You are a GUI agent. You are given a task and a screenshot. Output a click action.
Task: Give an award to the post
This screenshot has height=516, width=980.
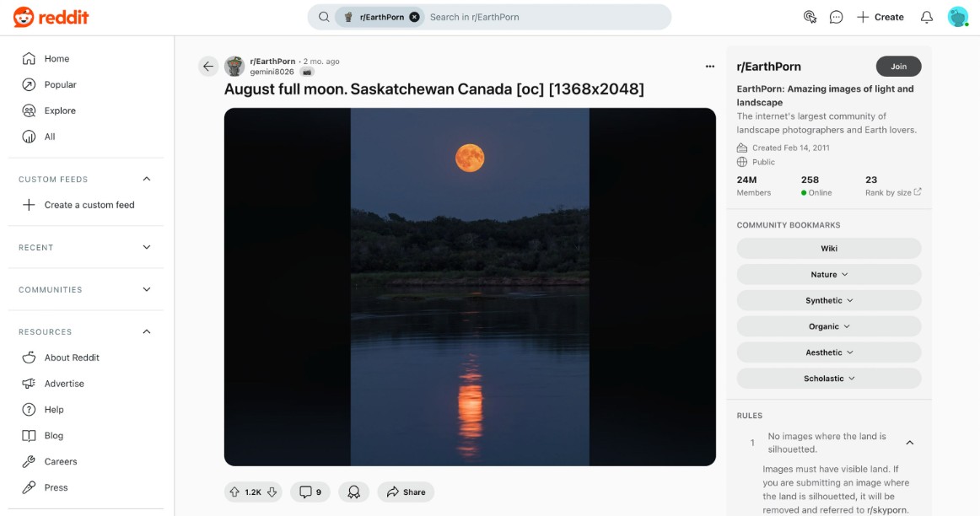click(x=354, y=492)
